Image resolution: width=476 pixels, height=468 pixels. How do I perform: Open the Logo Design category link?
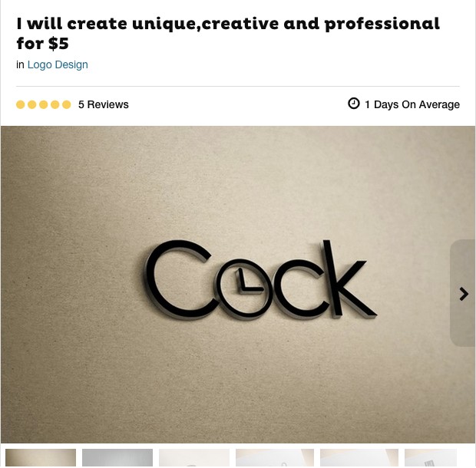click(x=58, y=64)
